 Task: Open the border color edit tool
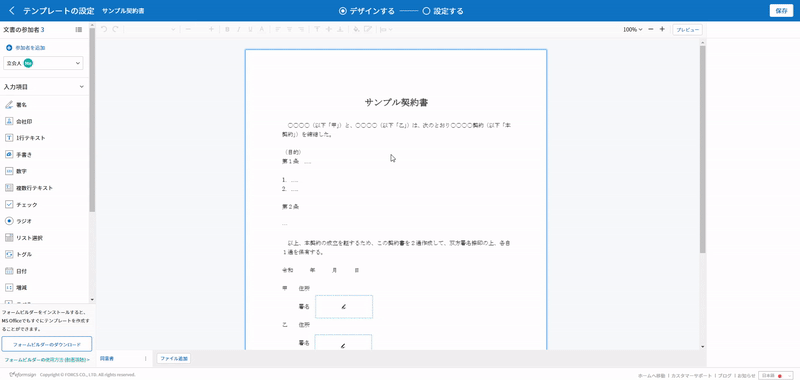click(367, 29)
